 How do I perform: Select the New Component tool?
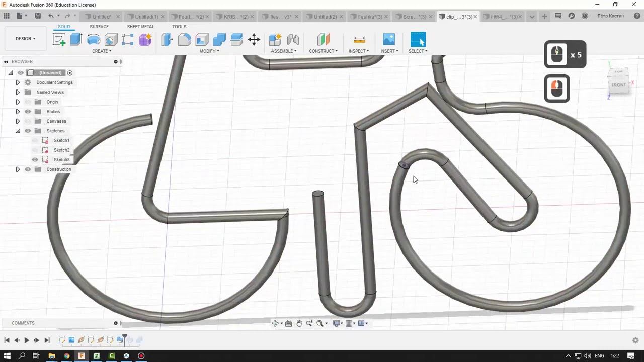pos(275,39)
